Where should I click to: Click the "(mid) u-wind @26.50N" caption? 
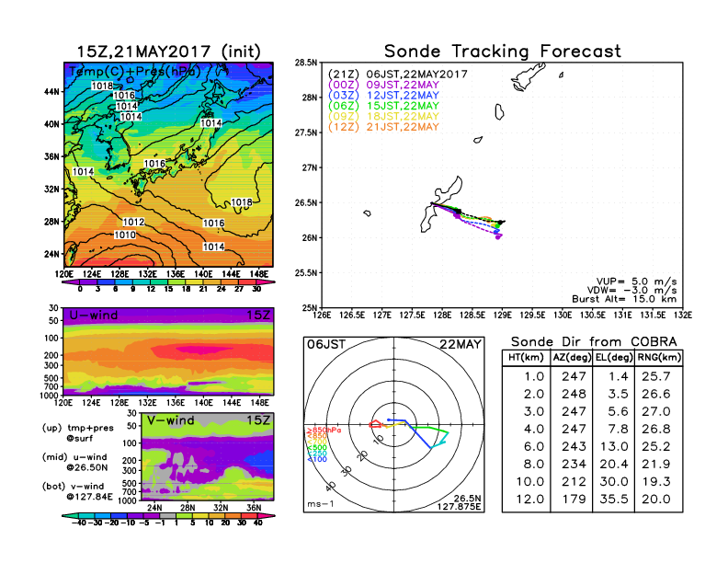74,462
